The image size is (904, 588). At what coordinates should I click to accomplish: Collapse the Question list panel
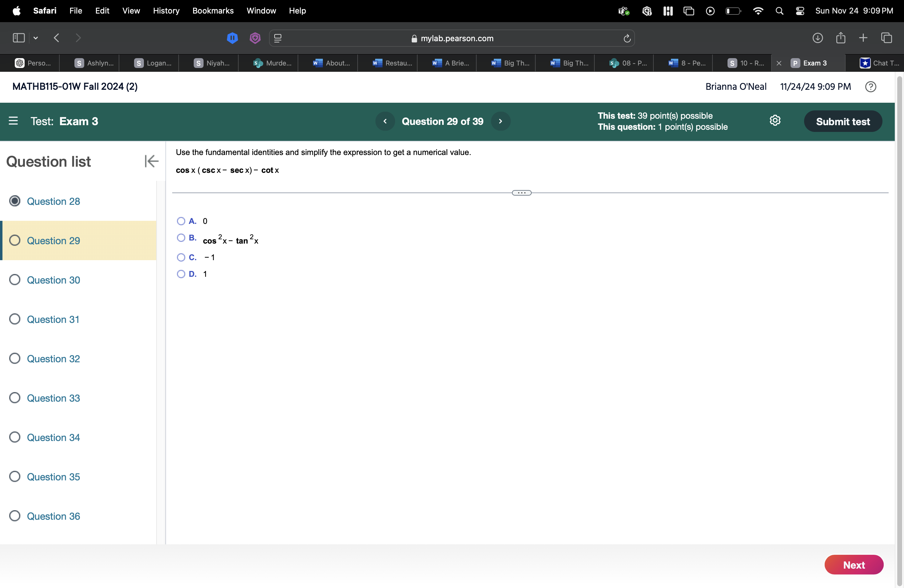point(151,161)
